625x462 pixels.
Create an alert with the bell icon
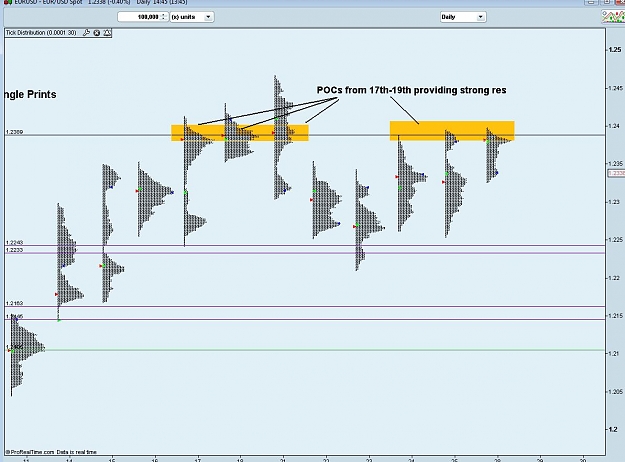point(107,33)
